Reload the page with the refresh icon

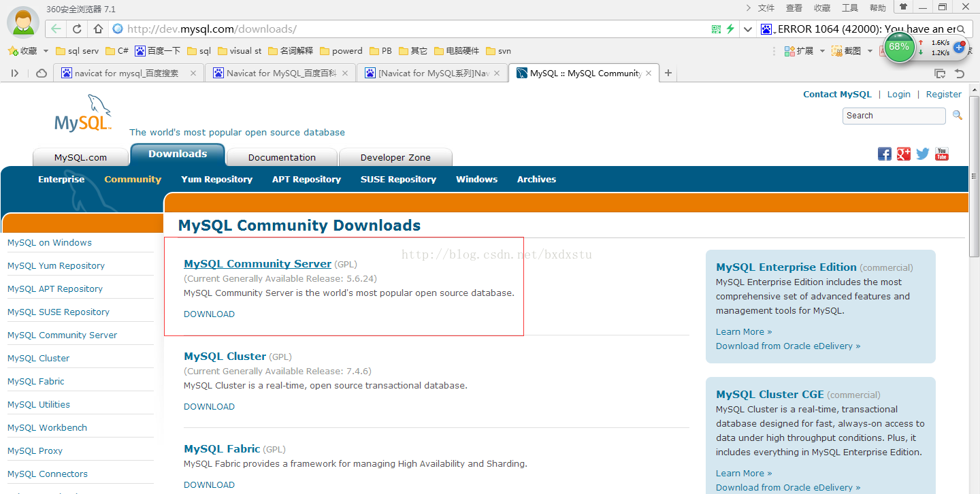pos(77,29)
